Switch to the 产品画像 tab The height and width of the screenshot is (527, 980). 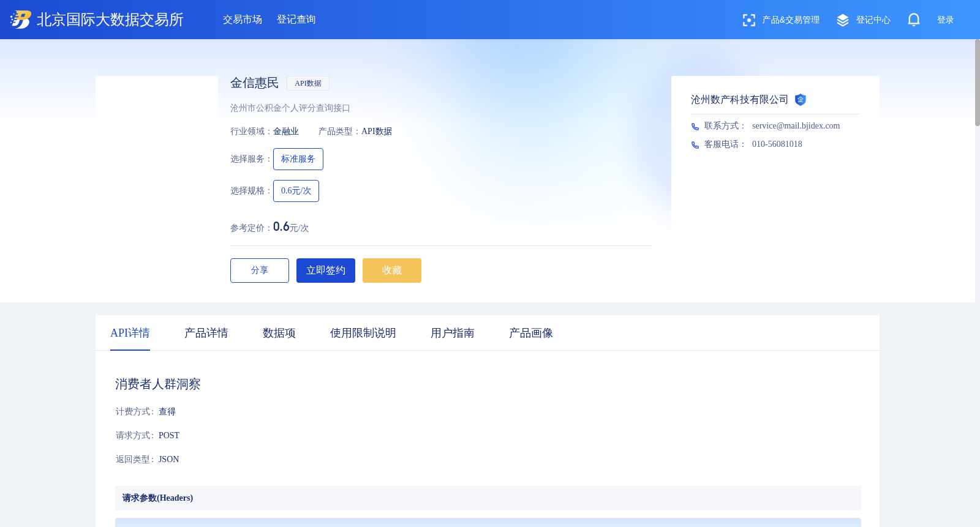click(531, 333)
